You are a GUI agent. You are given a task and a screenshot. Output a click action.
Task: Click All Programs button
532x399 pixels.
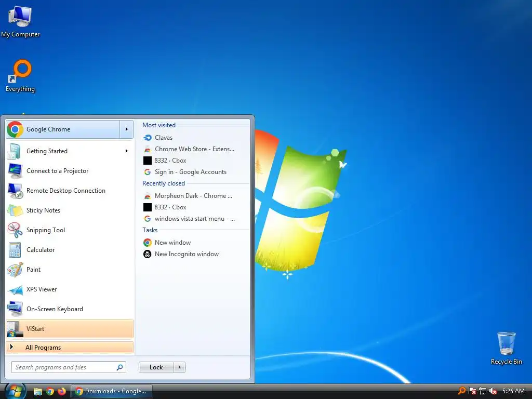tap(70, 347)
